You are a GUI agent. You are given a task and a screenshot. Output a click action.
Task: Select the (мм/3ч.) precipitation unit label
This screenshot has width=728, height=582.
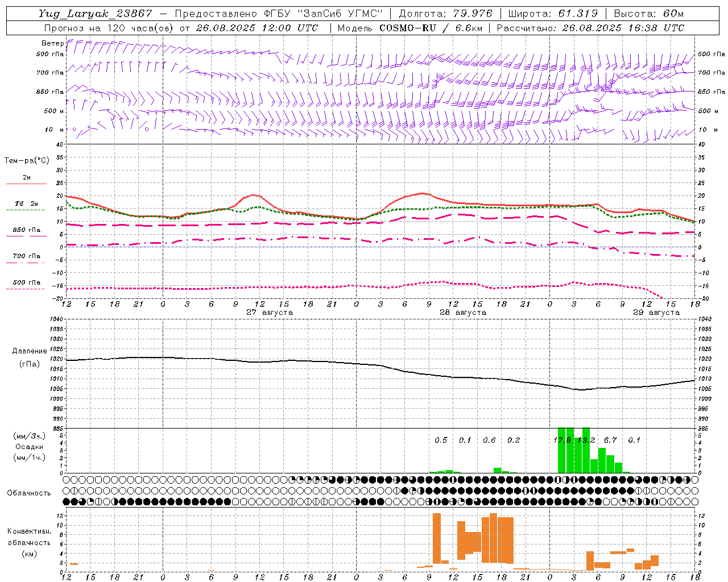pos(29,436)
